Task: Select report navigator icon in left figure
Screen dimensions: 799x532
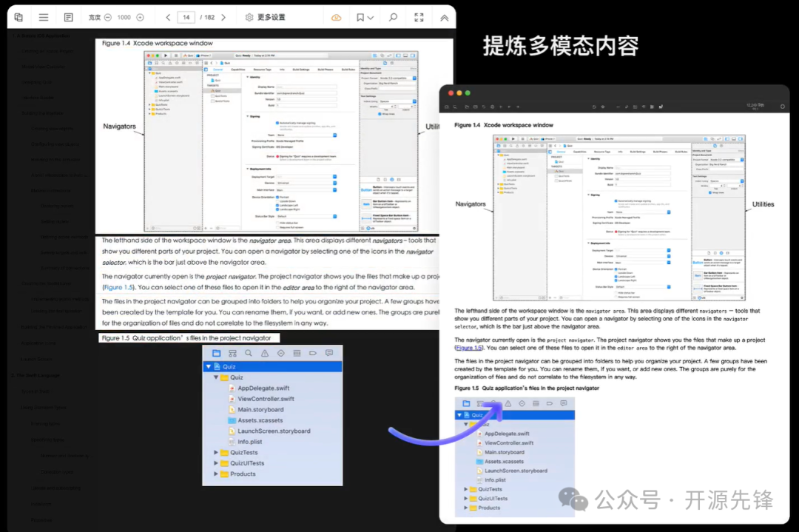Action: tap(329, 353)
